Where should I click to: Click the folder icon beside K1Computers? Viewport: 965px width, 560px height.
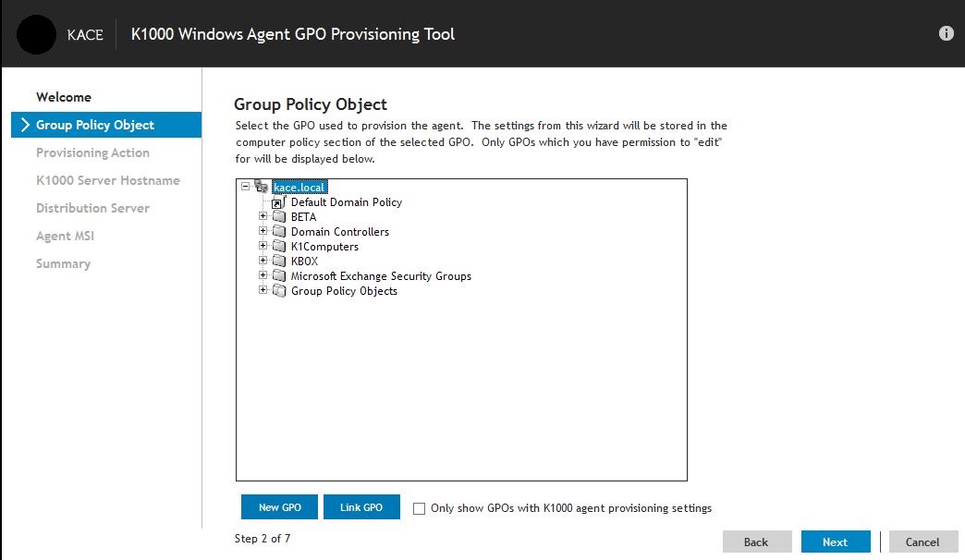[x=278, y=246]
